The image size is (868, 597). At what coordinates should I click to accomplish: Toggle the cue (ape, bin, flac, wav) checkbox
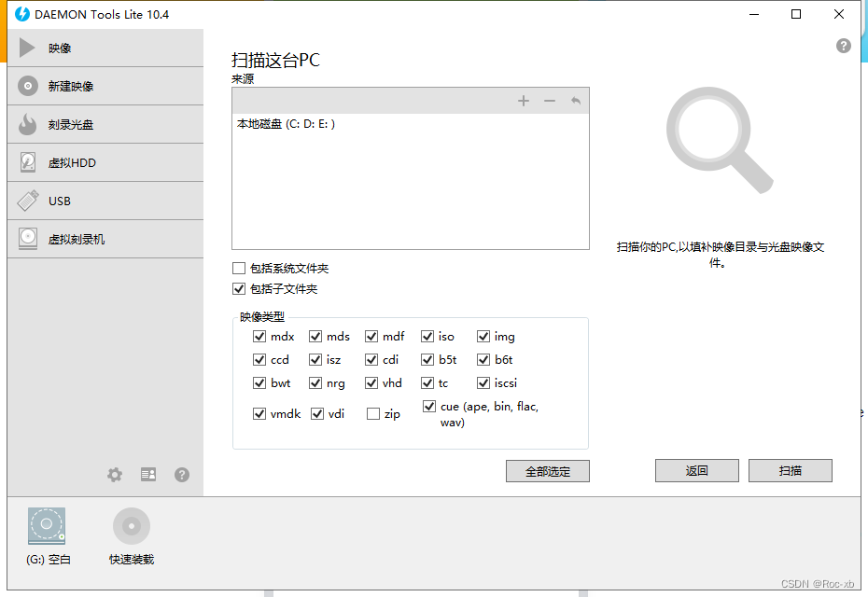[x=428, y=407]
